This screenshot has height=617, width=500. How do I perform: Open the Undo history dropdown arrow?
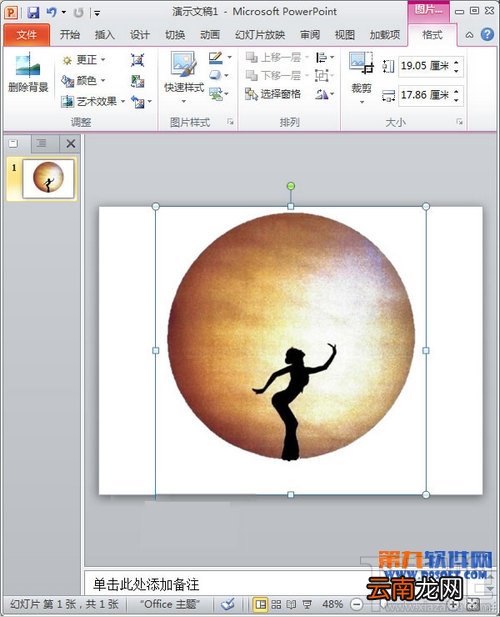64,13
